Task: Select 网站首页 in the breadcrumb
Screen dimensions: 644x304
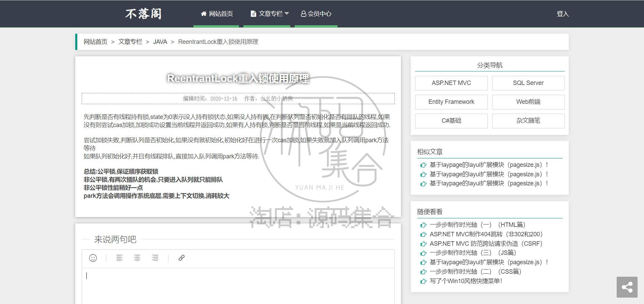Action: (x=96, y=42)
